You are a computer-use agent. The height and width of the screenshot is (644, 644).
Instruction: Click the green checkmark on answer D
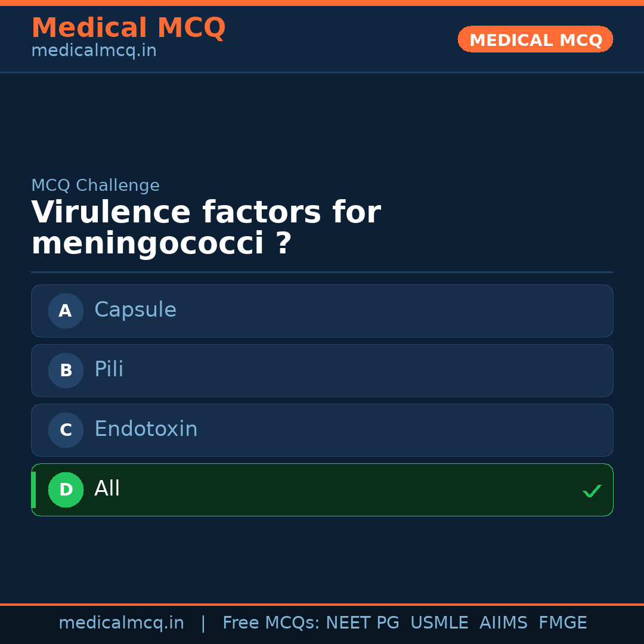click(x=592, y=491)
